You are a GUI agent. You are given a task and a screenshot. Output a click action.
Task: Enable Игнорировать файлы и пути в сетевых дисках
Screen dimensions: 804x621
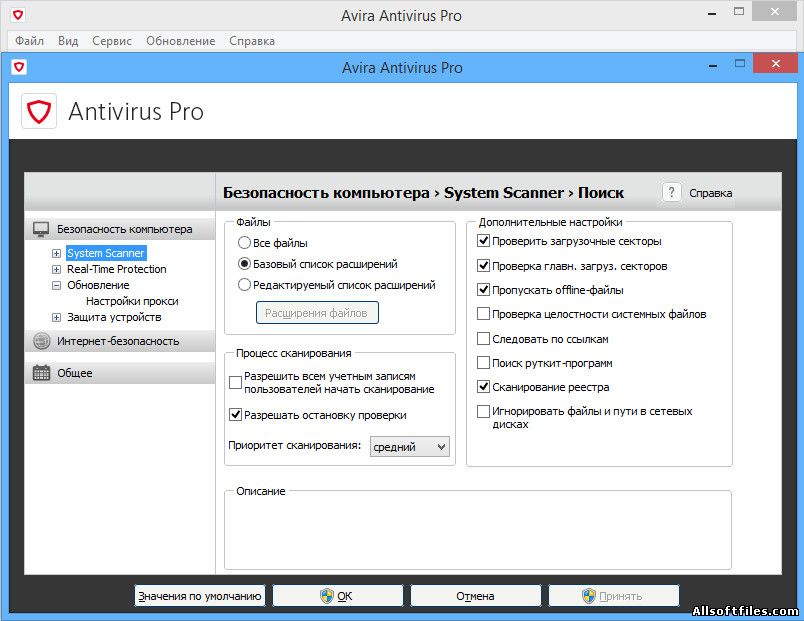coord(483,411)
